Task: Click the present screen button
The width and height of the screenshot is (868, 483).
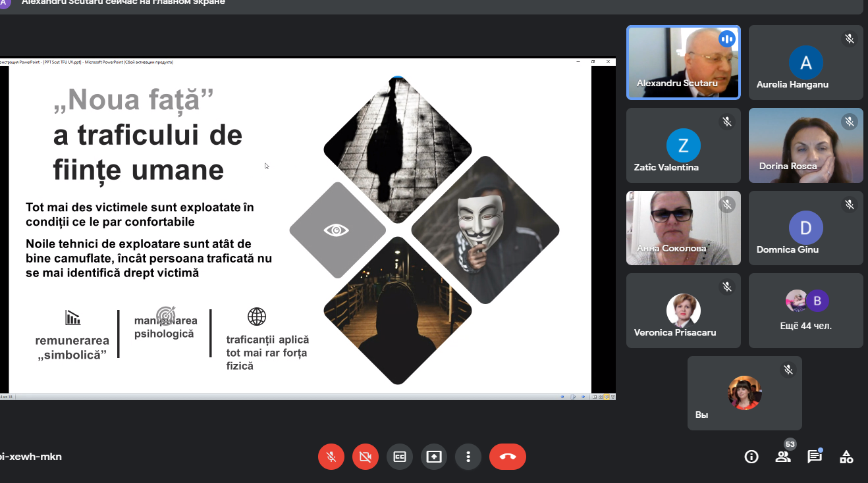Action: 434,457
